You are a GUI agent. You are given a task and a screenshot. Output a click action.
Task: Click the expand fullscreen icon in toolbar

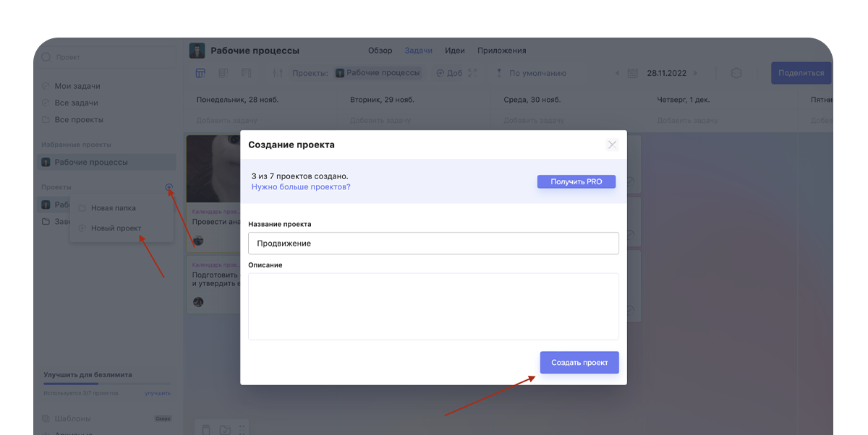[x=473, y=73]
